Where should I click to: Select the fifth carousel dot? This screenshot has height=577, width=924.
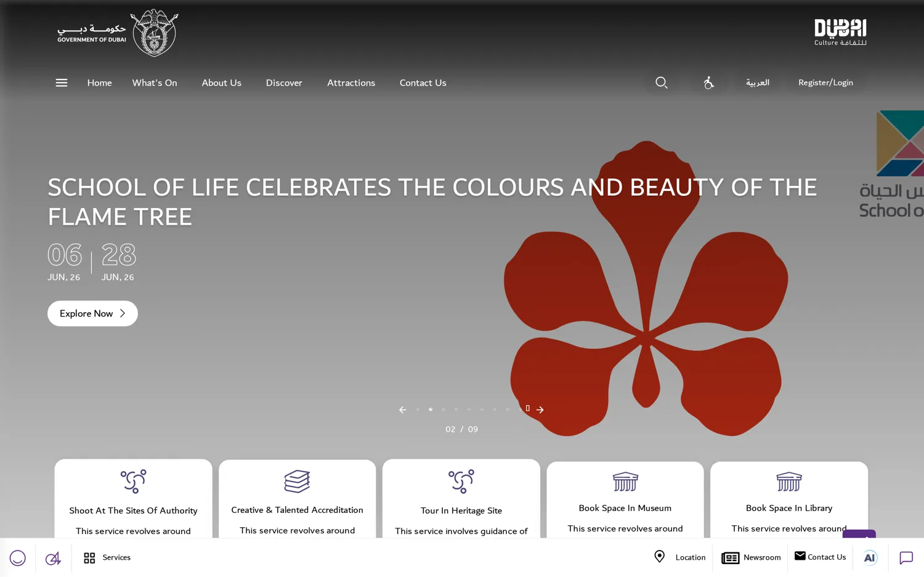click(x=469, y=410)
